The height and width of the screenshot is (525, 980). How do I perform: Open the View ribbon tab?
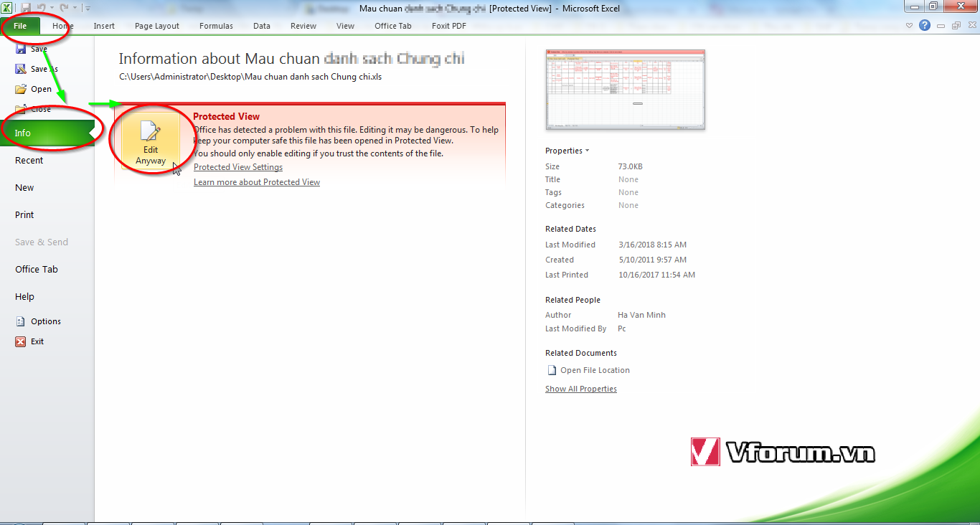346,26
